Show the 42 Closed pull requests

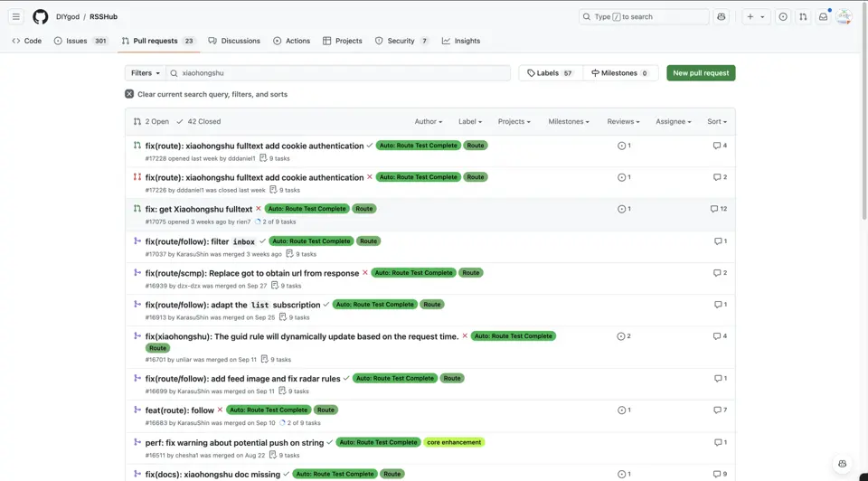(198, 122)
